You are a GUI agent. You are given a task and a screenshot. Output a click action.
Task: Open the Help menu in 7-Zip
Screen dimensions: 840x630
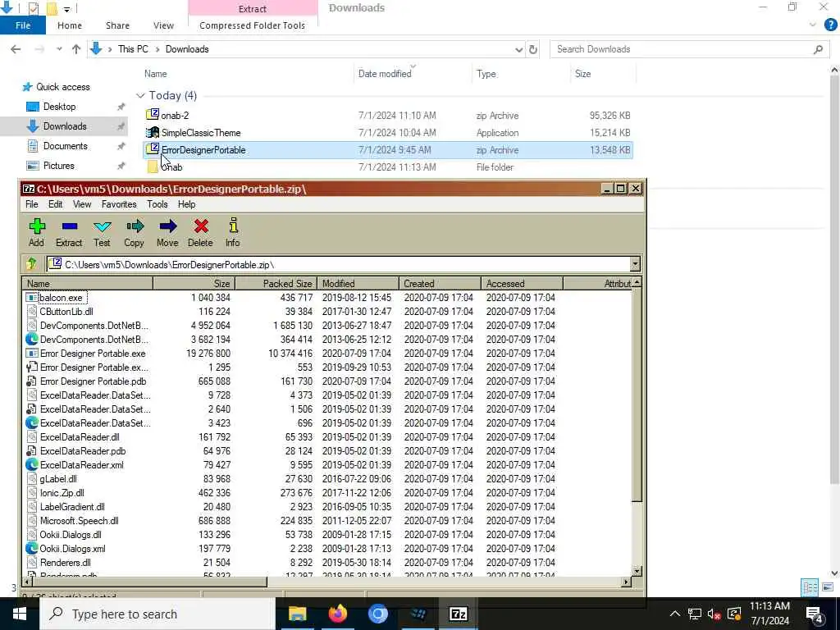pos(186,204)
